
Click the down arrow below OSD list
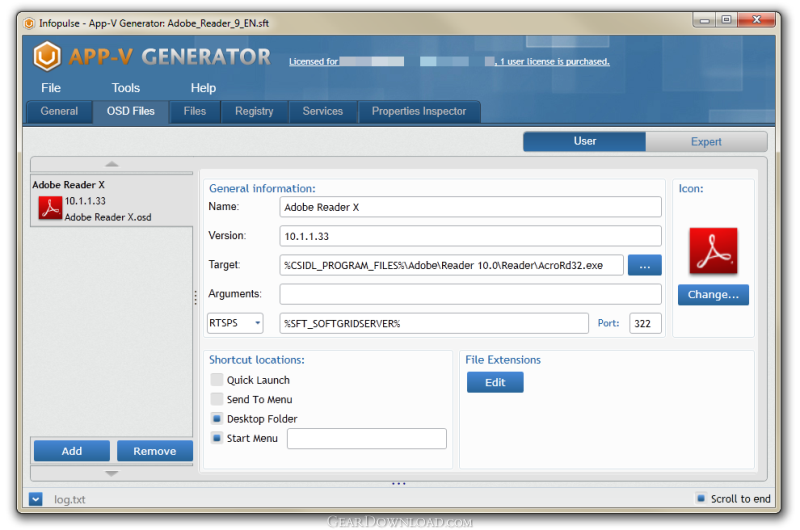coord(112,473)
